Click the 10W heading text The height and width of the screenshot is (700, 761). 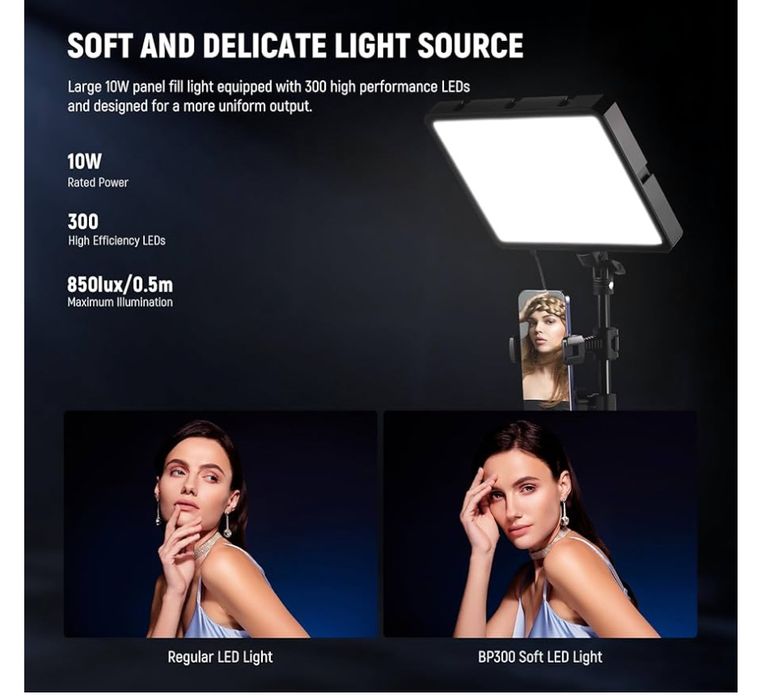click(x=84, y=161)
